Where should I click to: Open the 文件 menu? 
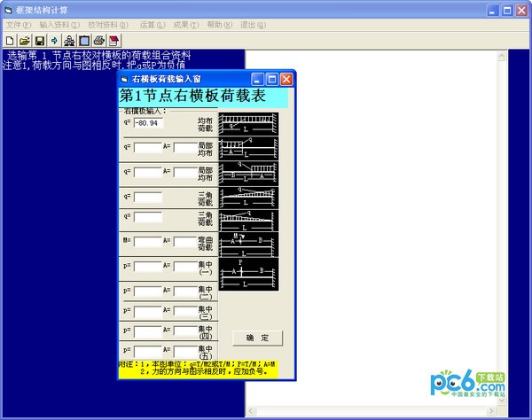click(x=18, y=25)
